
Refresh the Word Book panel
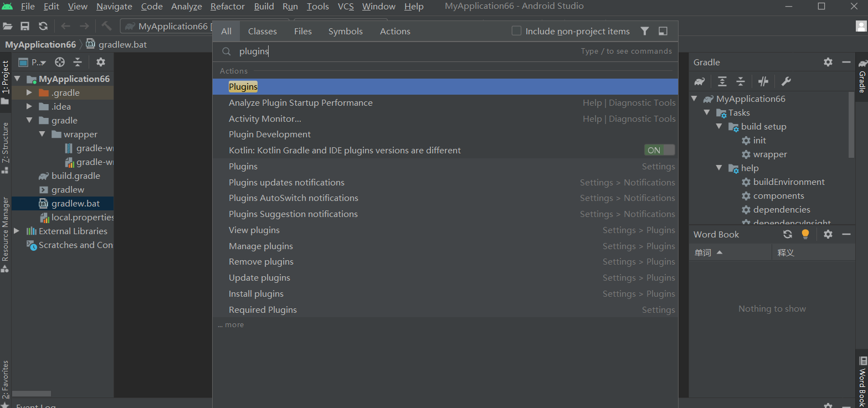tap(788, 234)
